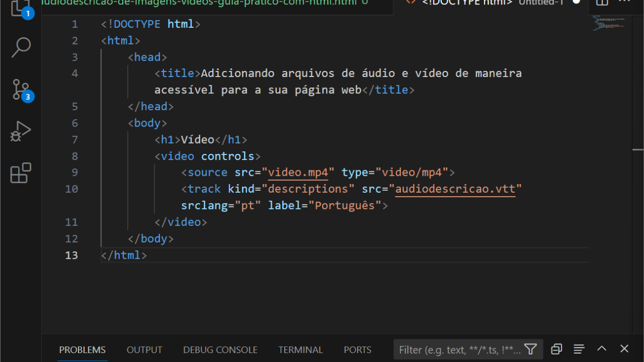Open the DEBUG CONSOLE panel

coord(220,350)
